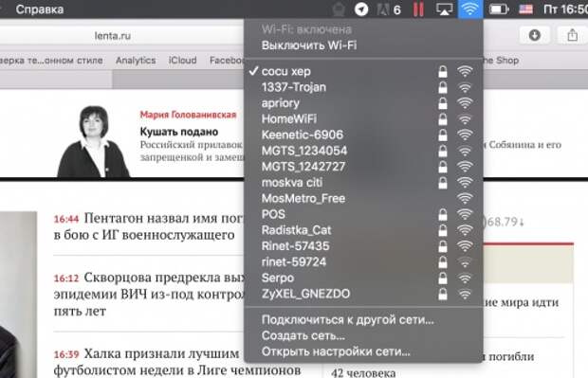Connect to MGTS_1234054 network

[x=363, y=151]
